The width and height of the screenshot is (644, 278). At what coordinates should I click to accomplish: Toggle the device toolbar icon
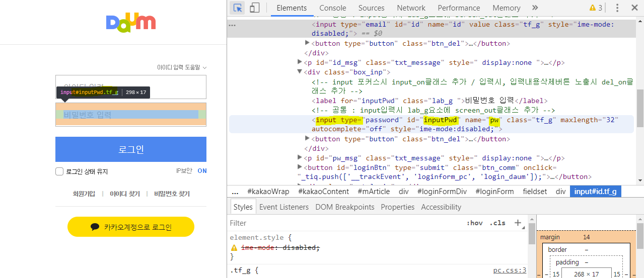tap(254, 8)
